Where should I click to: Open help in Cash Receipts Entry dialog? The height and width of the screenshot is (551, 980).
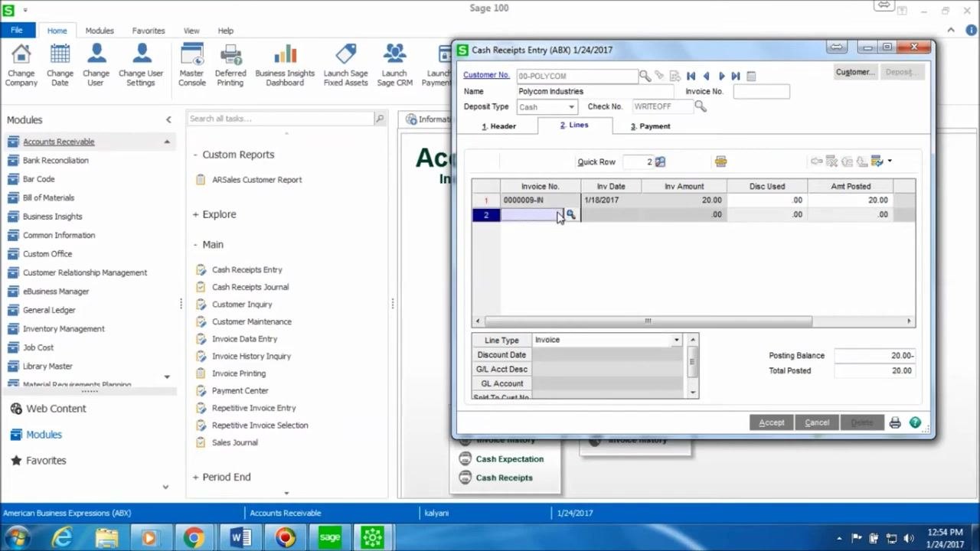915,422
